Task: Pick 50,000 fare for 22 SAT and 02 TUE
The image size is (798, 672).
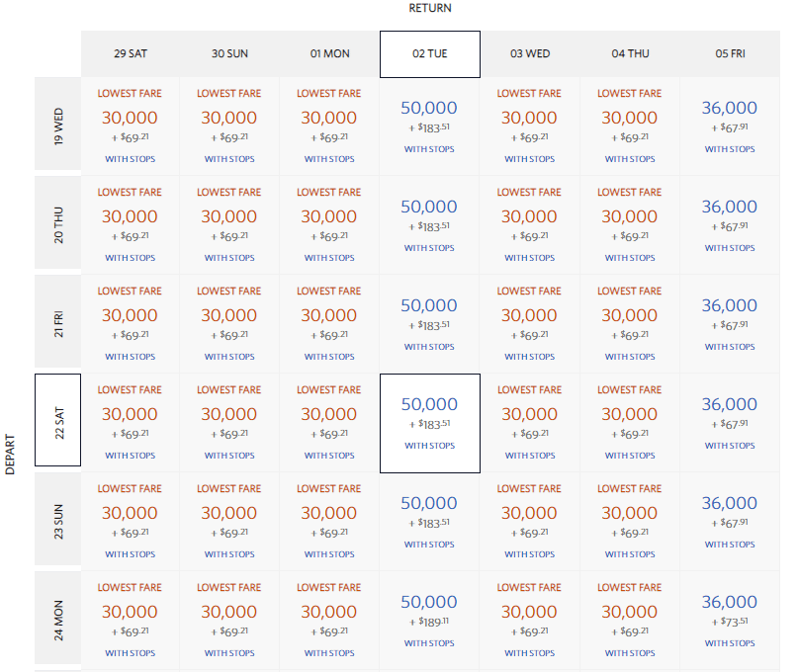Action: pos(430,423)
